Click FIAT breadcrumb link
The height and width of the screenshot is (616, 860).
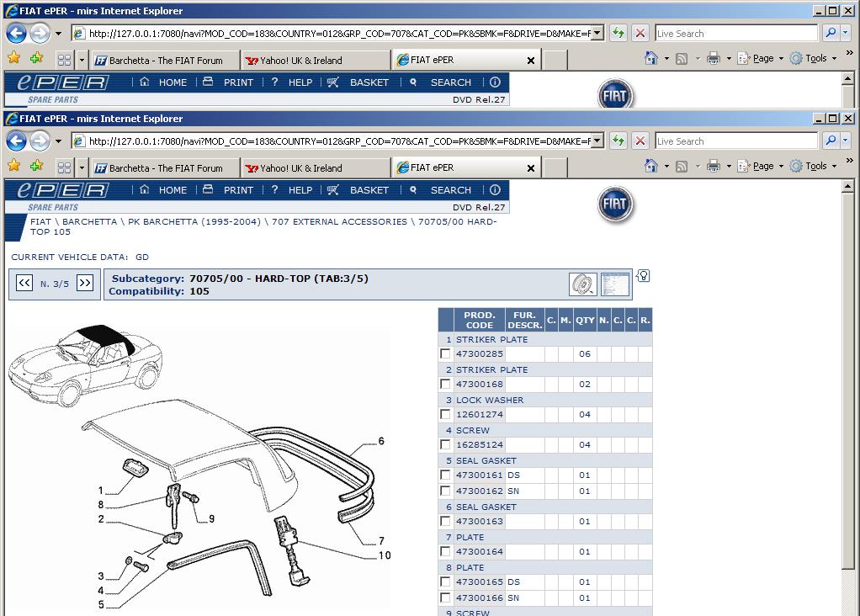click(x=40, y=221)
